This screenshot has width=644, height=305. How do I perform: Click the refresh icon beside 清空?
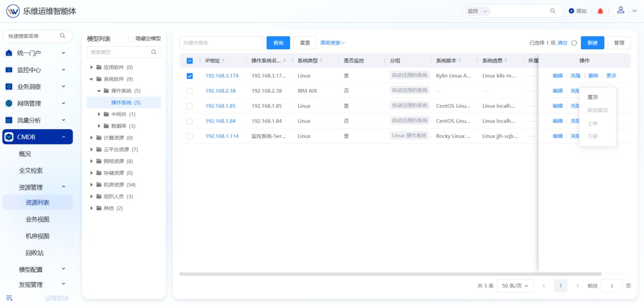pos(574,43)
